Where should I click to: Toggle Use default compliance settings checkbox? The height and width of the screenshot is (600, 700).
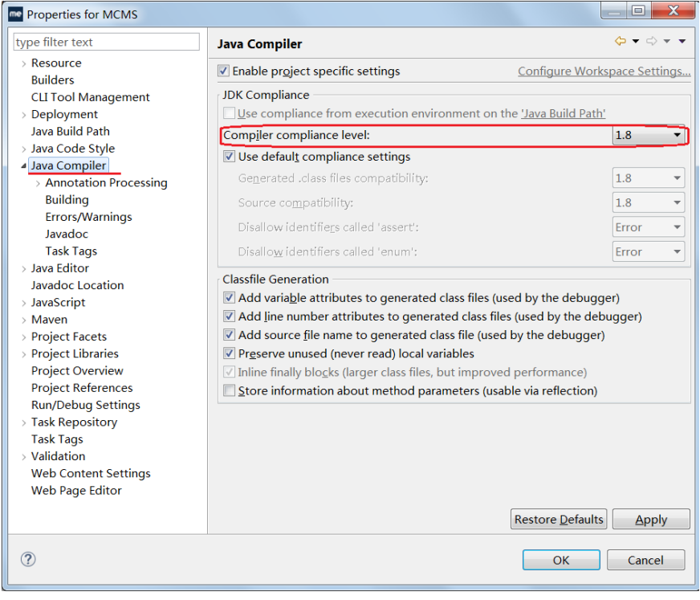pyautogui.click(x=229, y=157)
